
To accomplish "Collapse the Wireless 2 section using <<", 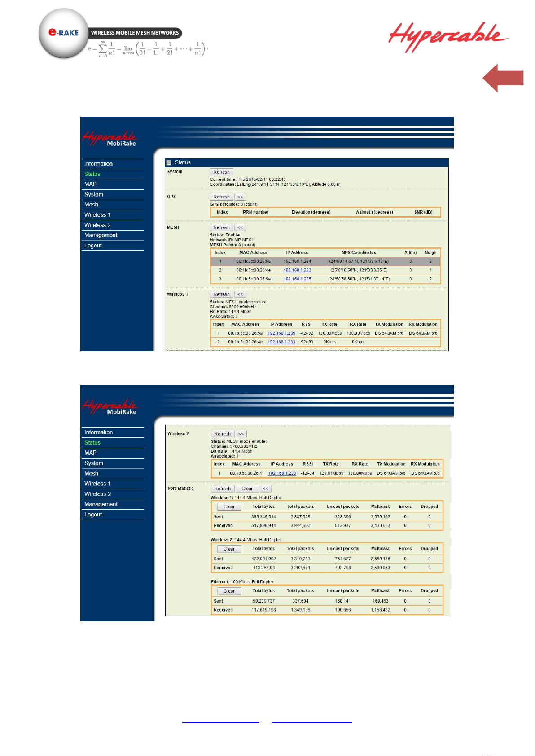I will click(241, 434).
